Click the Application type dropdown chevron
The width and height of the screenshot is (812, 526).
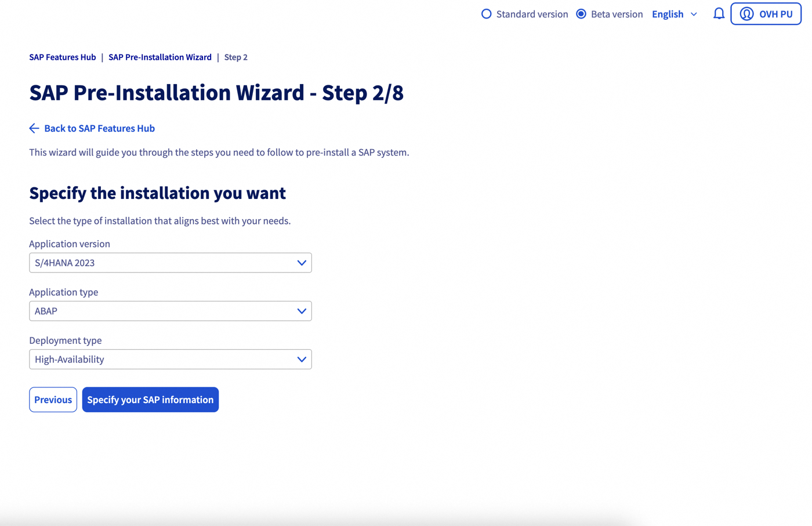301,311
